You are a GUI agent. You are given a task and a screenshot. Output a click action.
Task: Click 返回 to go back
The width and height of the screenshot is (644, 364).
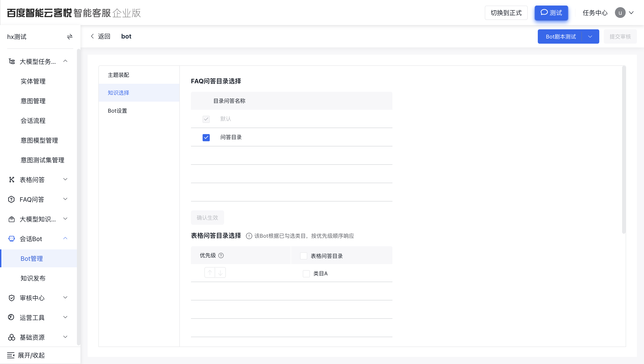[104, 36]
